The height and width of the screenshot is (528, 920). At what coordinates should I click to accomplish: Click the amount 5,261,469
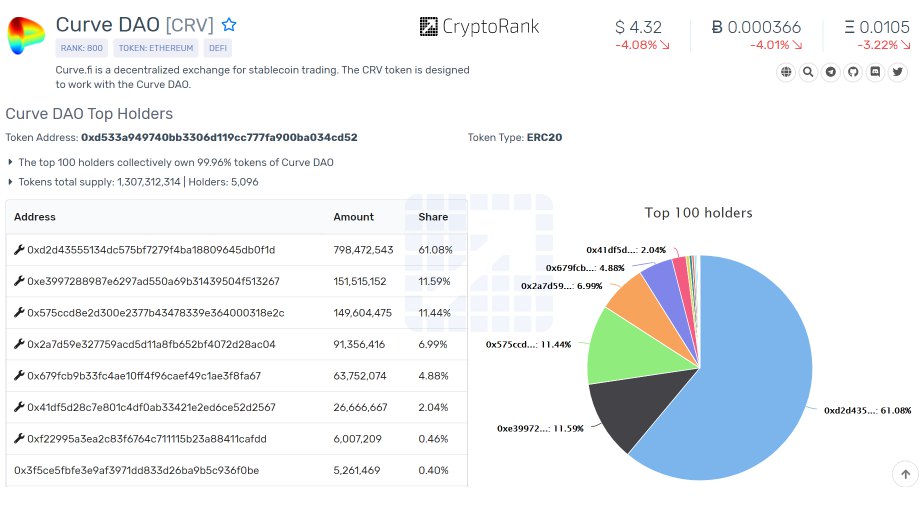click(x=357, y=471)
